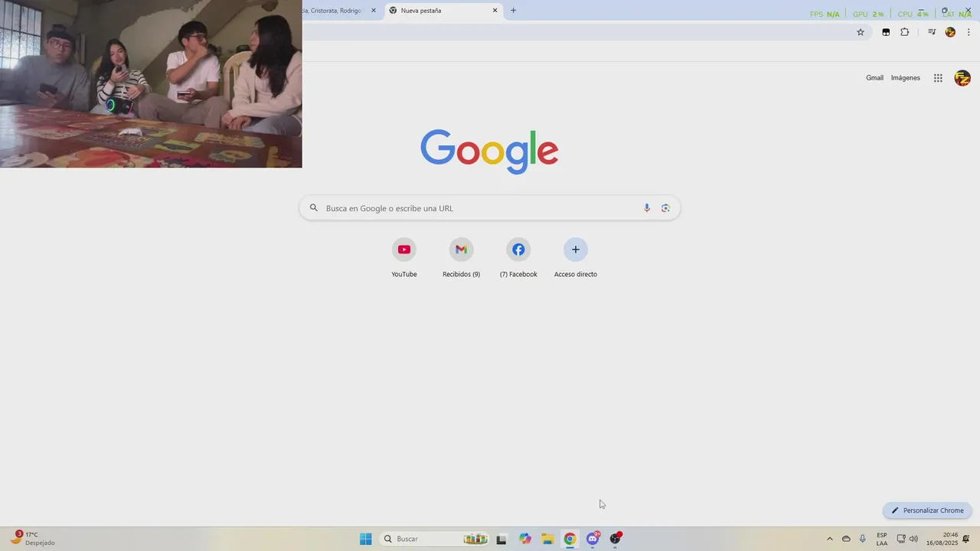This screenshot has height=551, width=980.
Task: Open a new tab with plus button
Action: (x=513, y=11)
